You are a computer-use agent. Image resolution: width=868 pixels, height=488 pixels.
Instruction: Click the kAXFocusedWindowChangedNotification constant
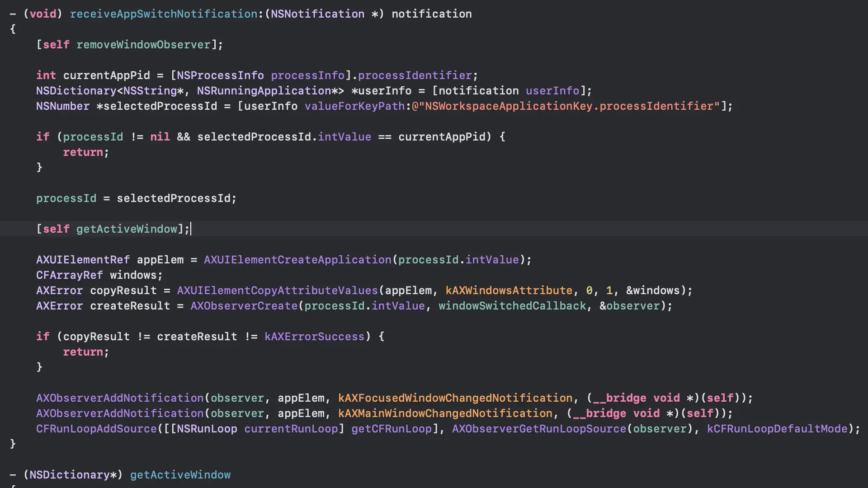click(455, 398)
